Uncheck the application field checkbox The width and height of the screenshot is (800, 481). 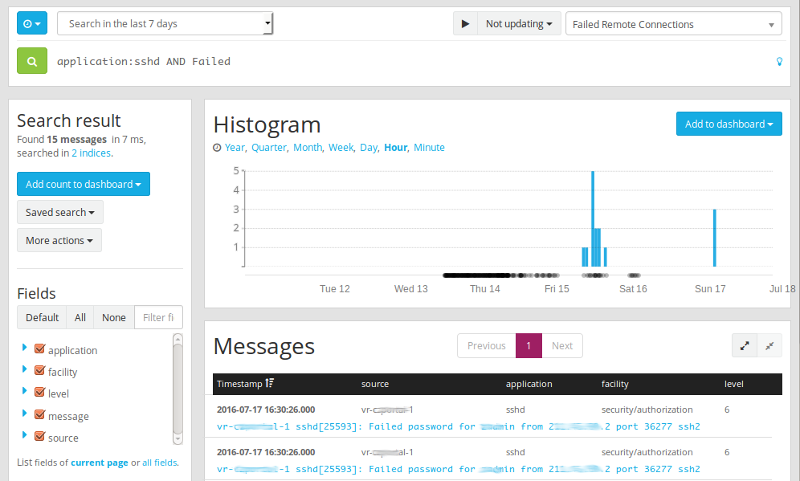click(x=40, y=350)
